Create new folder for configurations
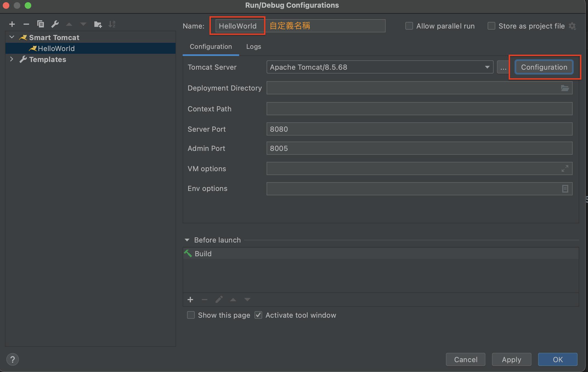Screen dimensions: 588x372 (98, 24)
